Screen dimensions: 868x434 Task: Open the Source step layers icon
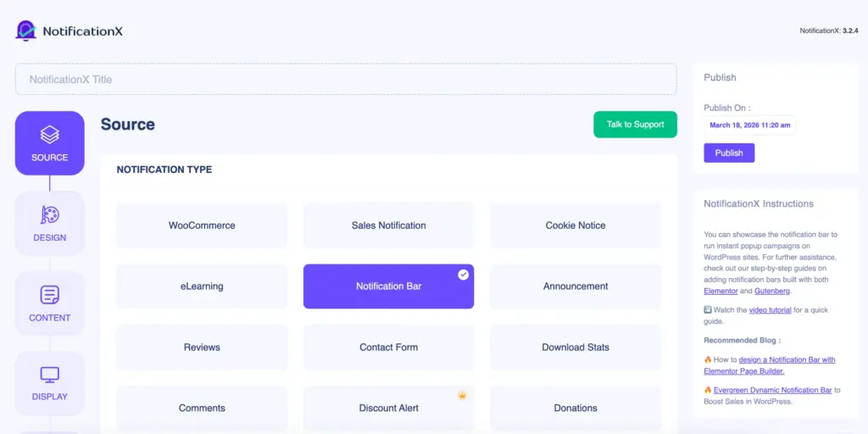point(50,135)
